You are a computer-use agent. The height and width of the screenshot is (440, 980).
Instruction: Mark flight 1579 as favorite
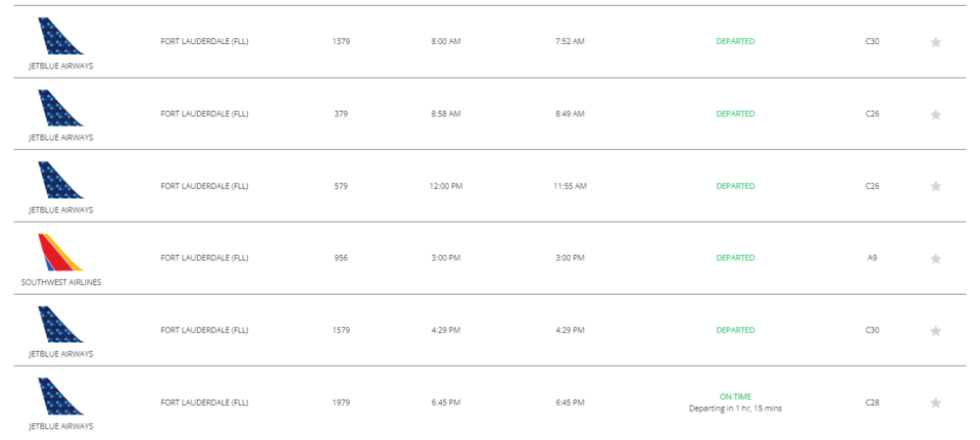pos(935,330)
